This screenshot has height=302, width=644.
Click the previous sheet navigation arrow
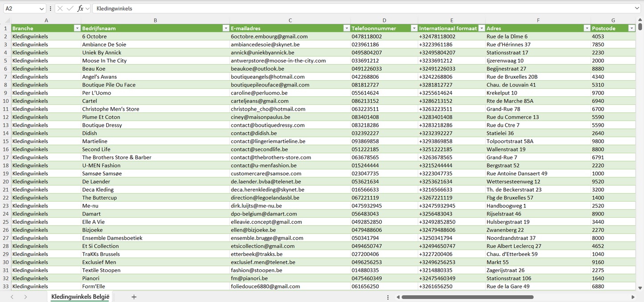[12, 297]
